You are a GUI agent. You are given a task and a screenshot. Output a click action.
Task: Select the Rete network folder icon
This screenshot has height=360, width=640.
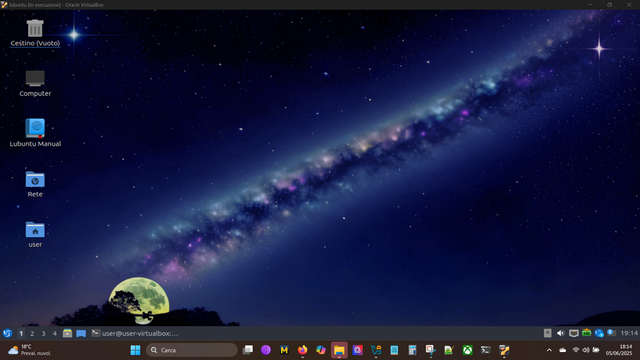click(35, 184)
